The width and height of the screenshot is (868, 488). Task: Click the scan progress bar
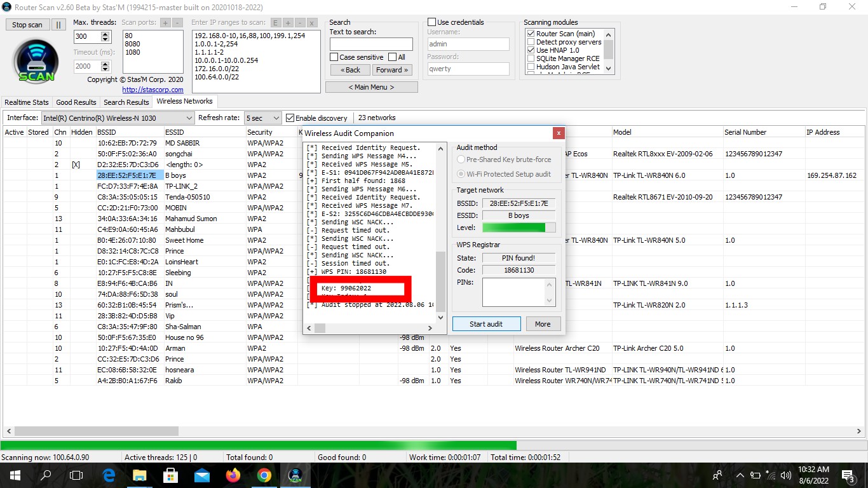(434, 445)
